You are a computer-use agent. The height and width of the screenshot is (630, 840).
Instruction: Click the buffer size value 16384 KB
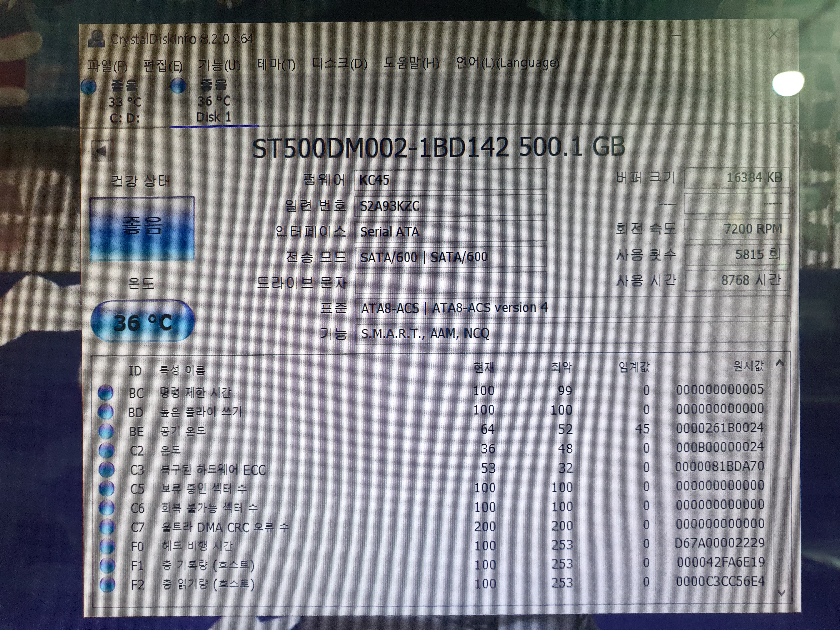pyautogui.click(x=737, y=178)
